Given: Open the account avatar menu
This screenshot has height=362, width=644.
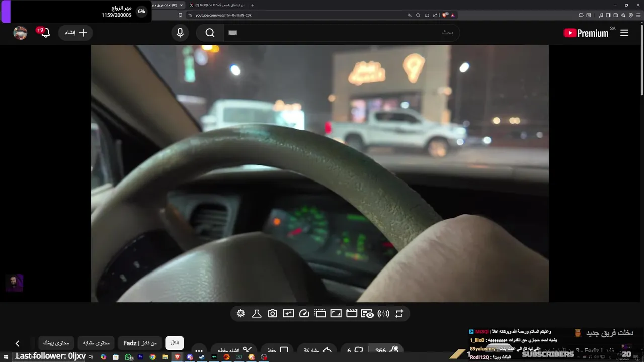Looking at the screenshot, I should (x=20, y=33).
